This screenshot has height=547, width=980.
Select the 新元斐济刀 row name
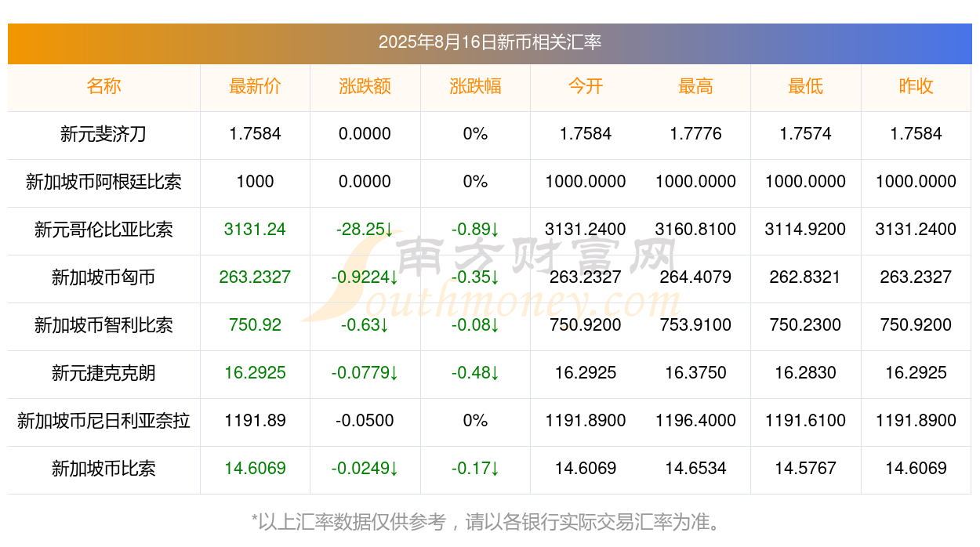[103, 134]
